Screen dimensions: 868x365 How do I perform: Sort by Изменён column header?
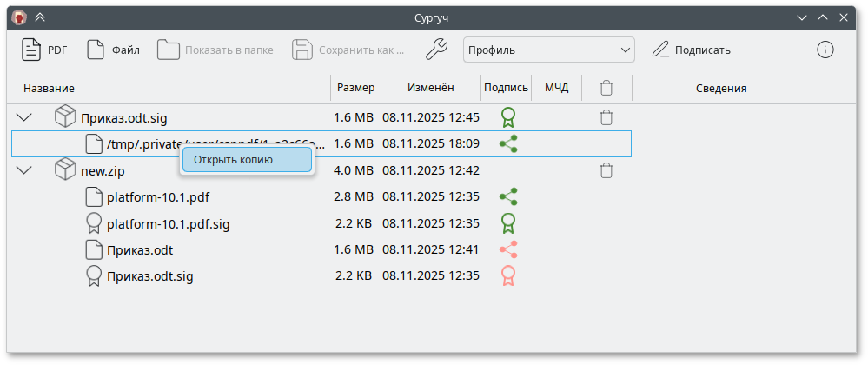click(430, 88)
